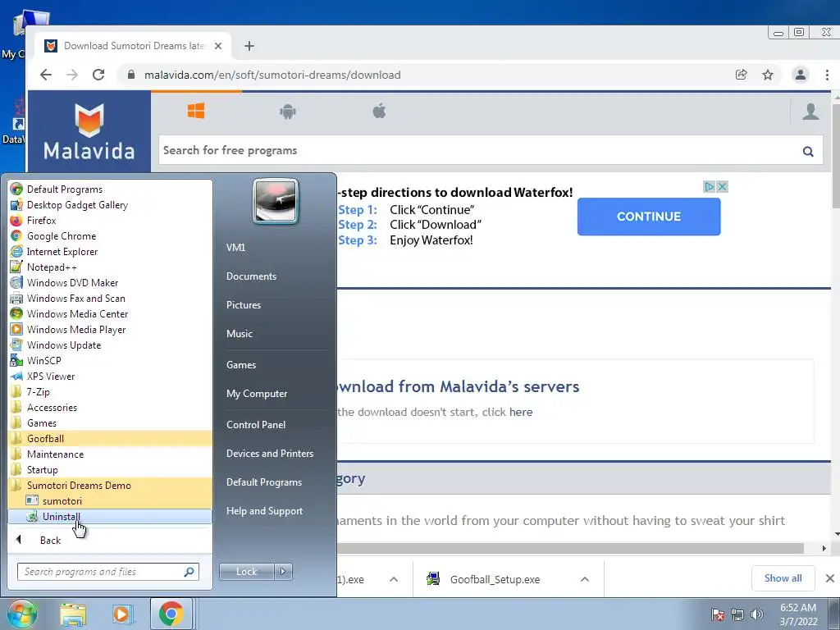Launch sumotori program entry
The width and height of the screenshot is (840, 630).
[110, 500]
